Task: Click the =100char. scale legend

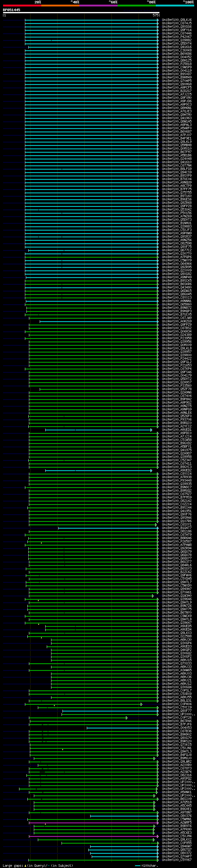Action: pyautogui.click(x=146, y=865)
